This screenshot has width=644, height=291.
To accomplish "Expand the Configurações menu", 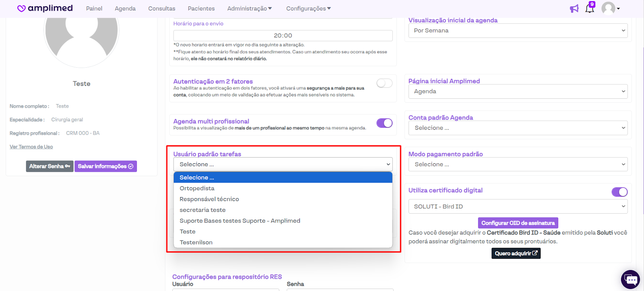I will [x=308, y=8].
